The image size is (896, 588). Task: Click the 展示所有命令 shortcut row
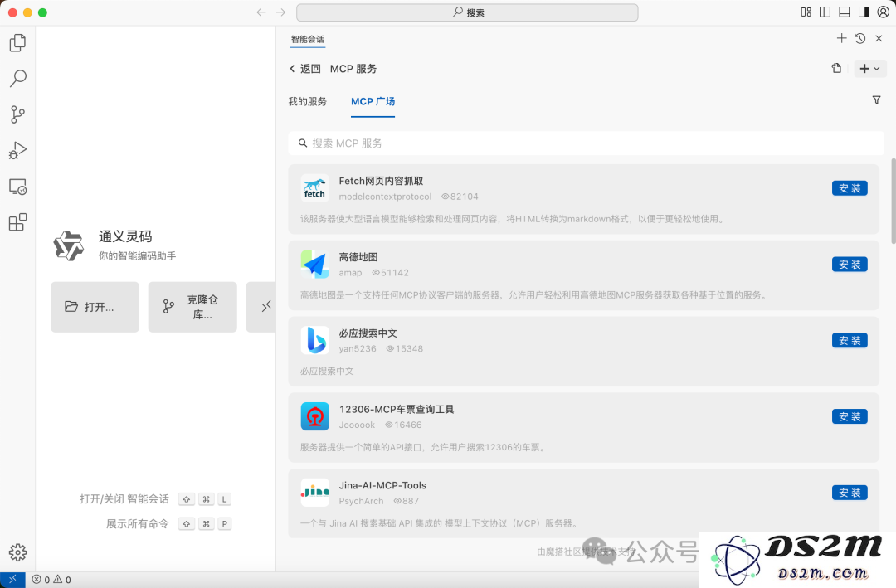pyautogui.click(x=168, y=523)
